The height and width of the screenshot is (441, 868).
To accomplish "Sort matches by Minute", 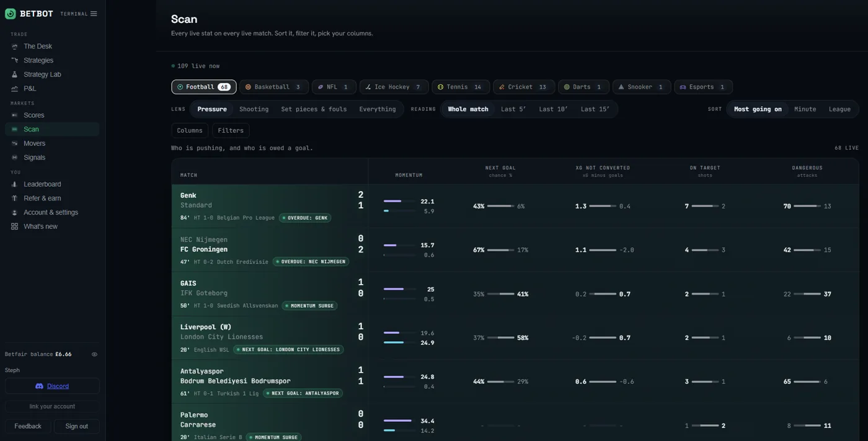I will (805, 109).
